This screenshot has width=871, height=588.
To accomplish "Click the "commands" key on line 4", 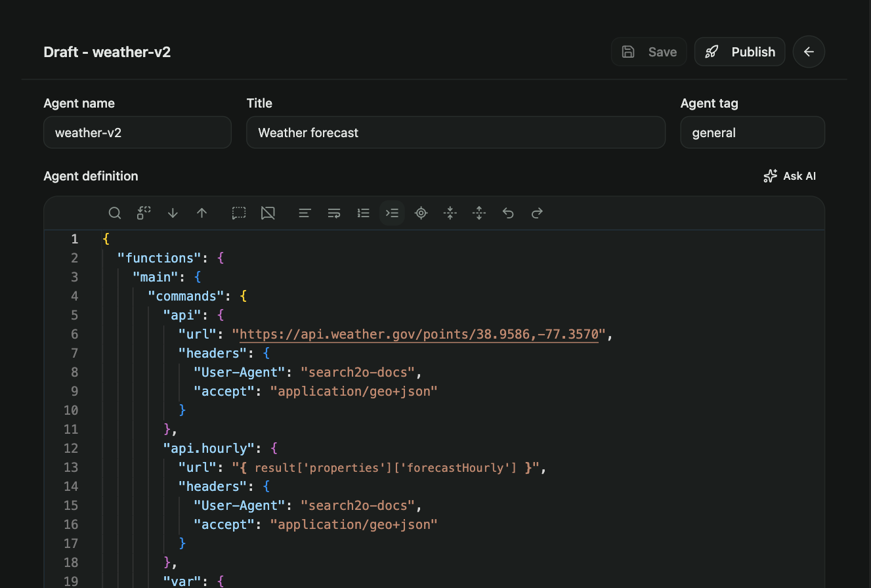I will point(186,296).
